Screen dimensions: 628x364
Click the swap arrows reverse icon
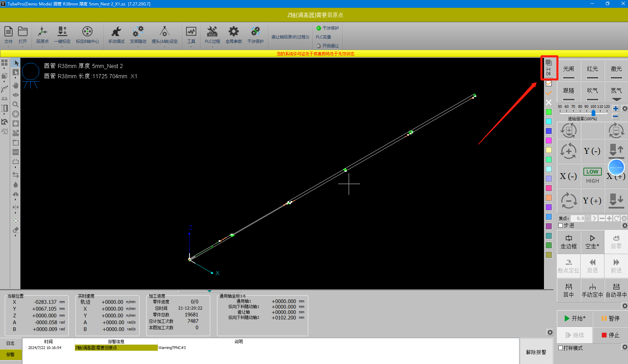point(16,175)
